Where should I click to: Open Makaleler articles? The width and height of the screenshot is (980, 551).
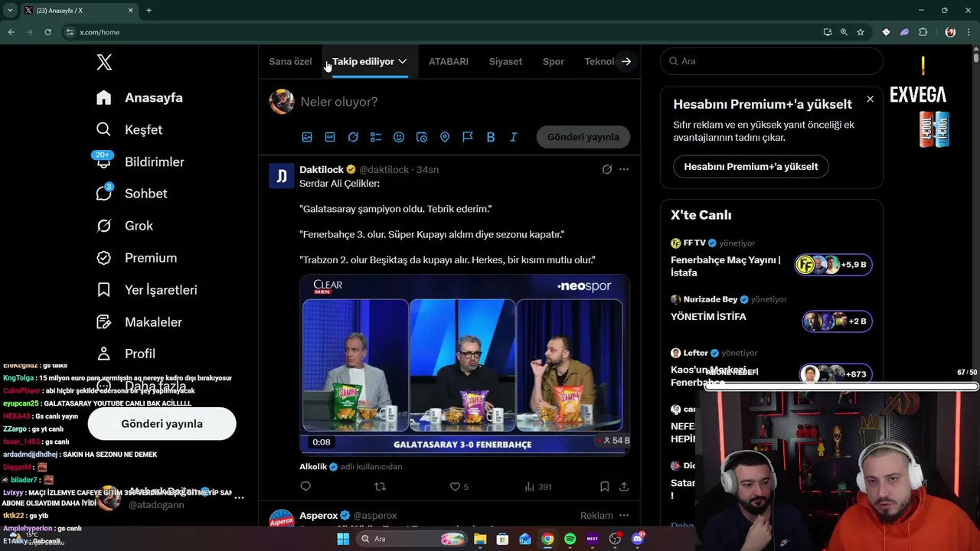coord(139,322)
